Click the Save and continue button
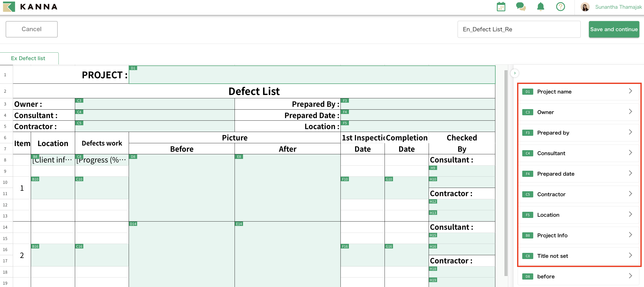 pos(614,29)
